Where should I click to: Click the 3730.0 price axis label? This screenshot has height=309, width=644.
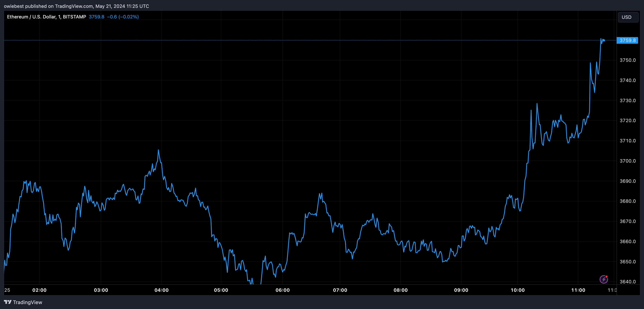[628, 101]
